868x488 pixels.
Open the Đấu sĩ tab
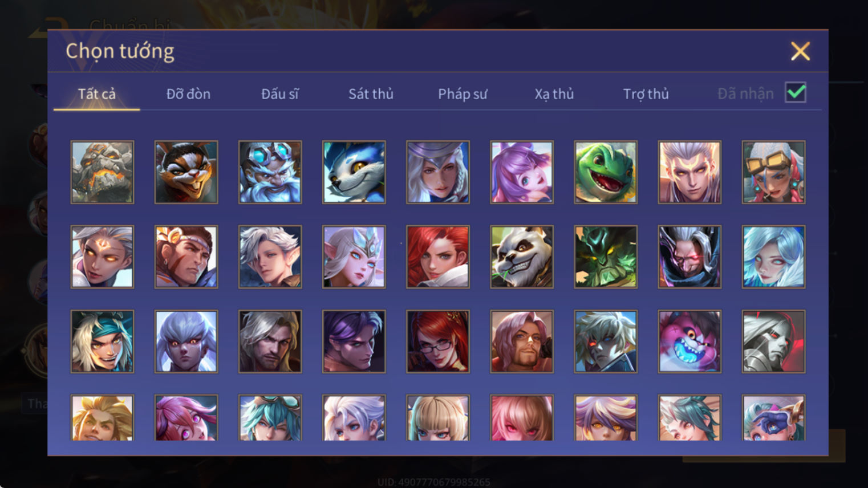click(279, 94)
